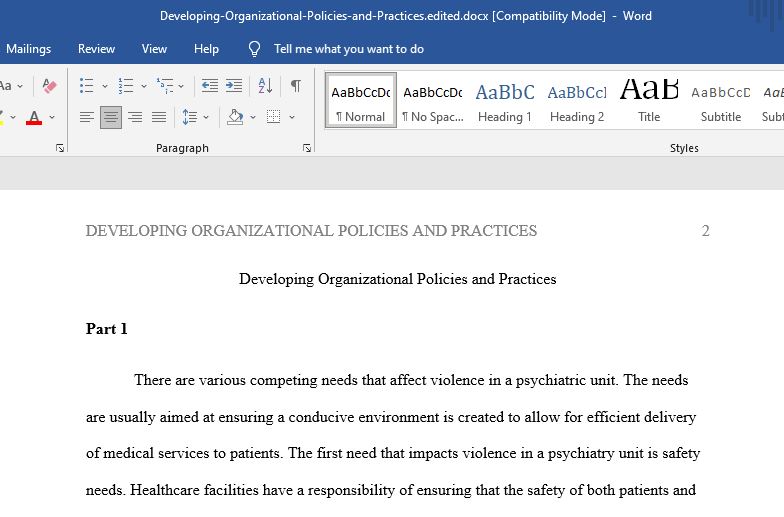Expand the bullet library dropdown arrow
This screenshot has width=784, height=517.
pos(105,86)
